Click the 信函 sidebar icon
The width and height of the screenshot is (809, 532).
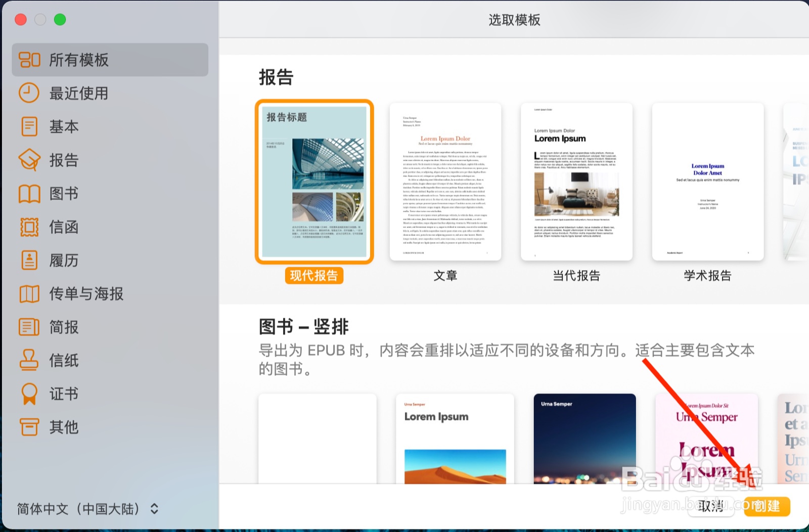click(29, 227)
